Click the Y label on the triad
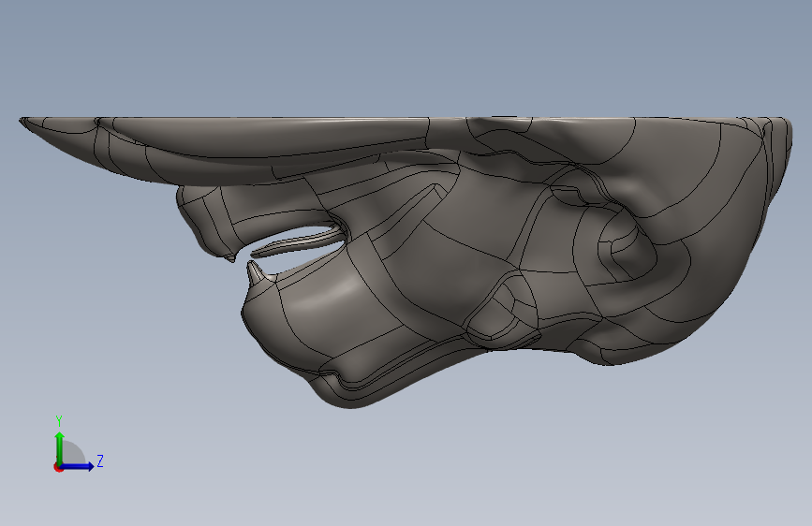Viewport: 812px width, 526px height. 59,421
